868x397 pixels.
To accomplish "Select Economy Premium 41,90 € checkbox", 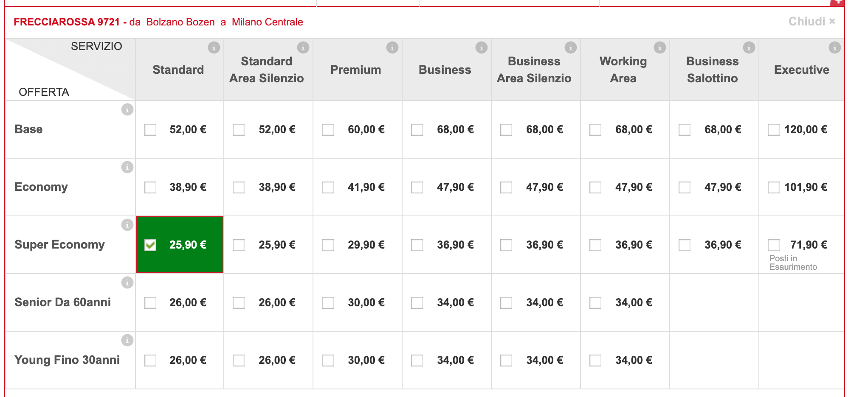I will pos(328,187).
